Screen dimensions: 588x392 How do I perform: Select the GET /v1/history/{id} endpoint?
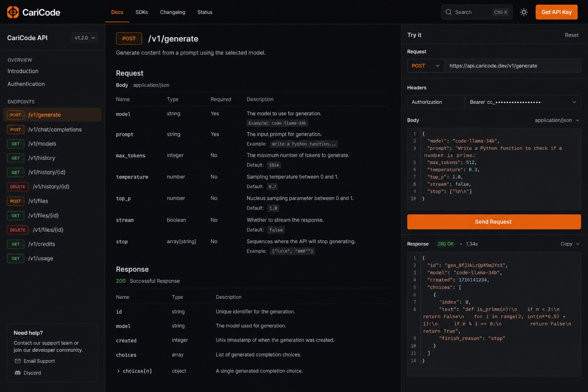52,172
